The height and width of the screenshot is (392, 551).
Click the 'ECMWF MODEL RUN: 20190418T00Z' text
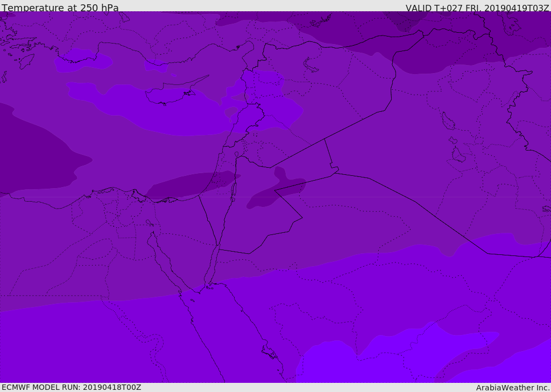pos(72,388)
